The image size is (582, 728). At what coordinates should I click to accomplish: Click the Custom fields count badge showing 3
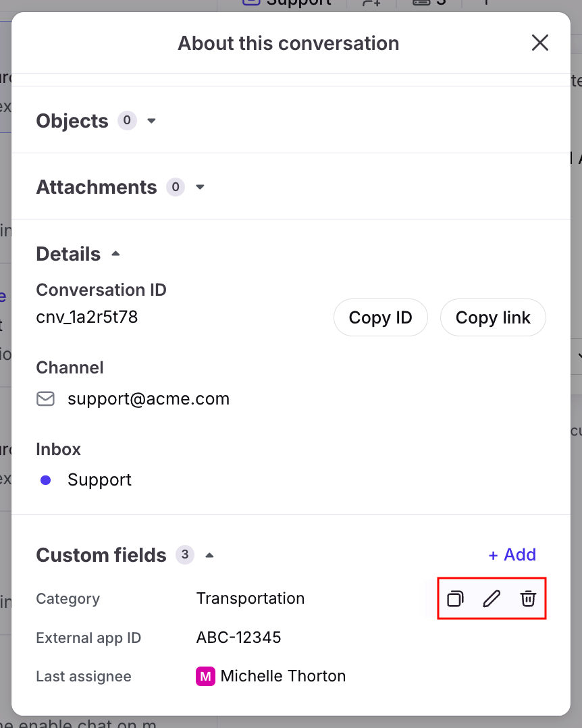tap(184, 555)
